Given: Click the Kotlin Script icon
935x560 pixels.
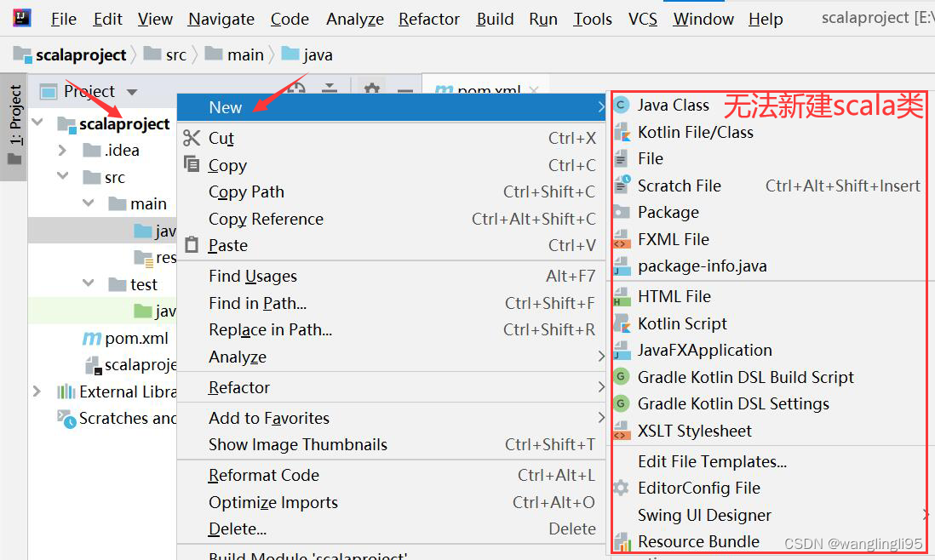Looking at the screenshot, I should 622,323.
